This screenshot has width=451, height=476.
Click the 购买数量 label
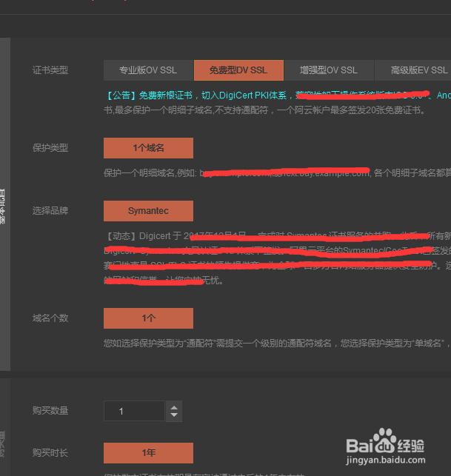50,411
